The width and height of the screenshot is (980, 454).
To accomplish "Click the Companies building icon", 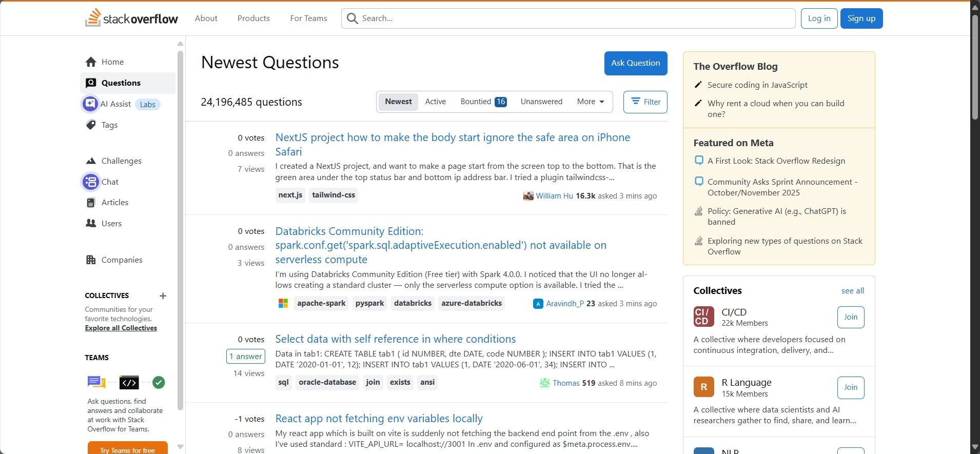I will [91, 260].
